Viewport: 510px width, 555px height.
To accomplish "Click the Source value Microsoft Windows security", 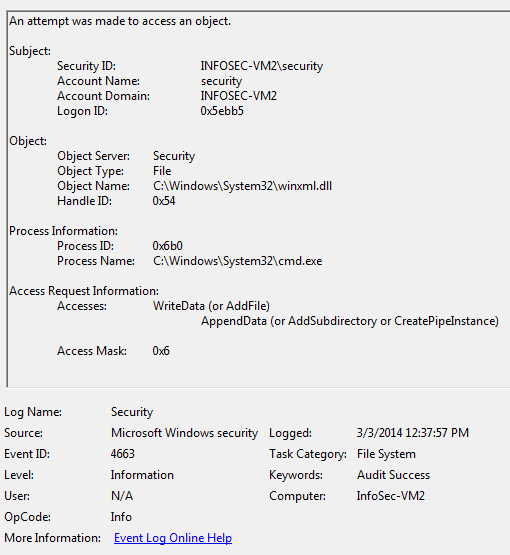I will pyautogui.click(x=184, y=433).
